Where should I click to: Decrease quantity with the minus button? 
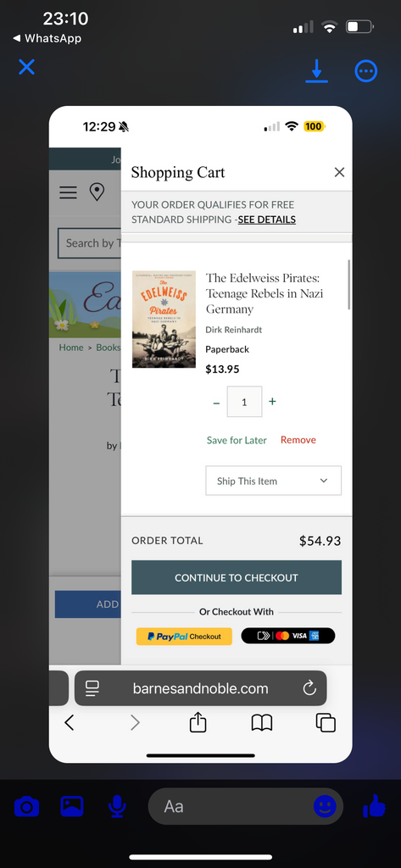pos(216,403)
